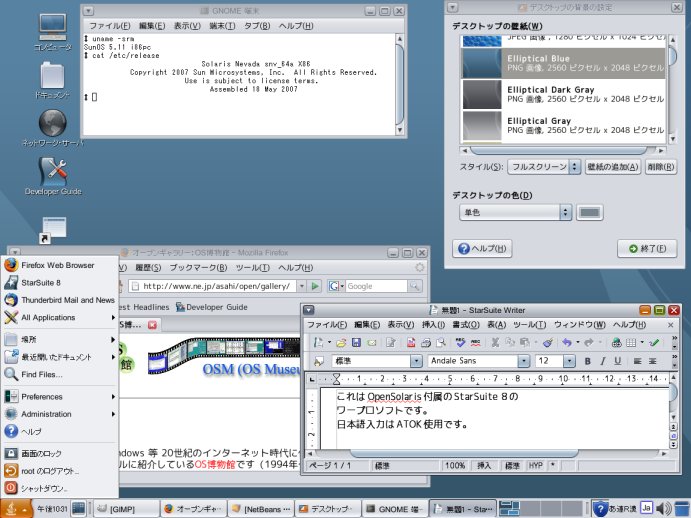Click the Copy icon in Writer toolbar
The width and height of the screenshot is (691, 518).
point(510,343)
